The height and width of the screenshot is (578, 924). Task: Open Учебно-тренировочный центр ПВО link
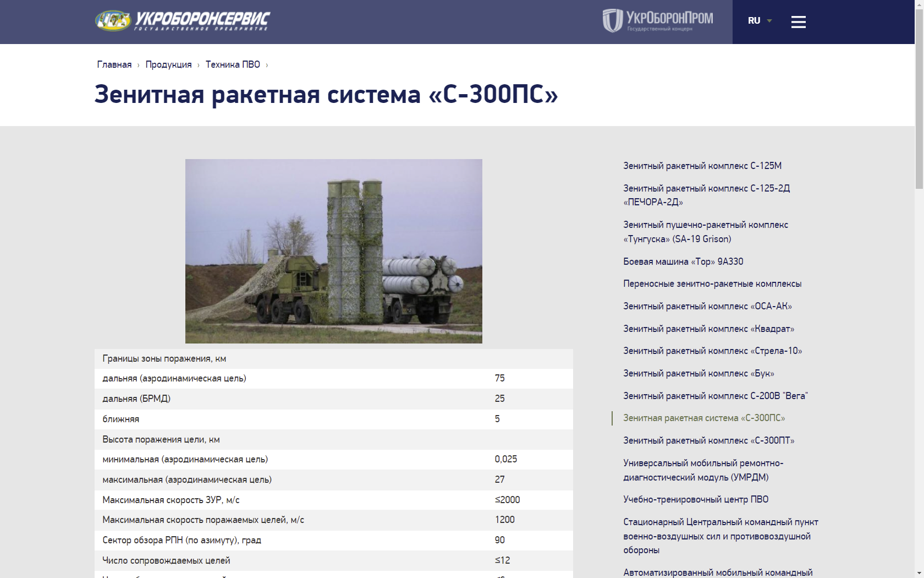click(696, 499)
